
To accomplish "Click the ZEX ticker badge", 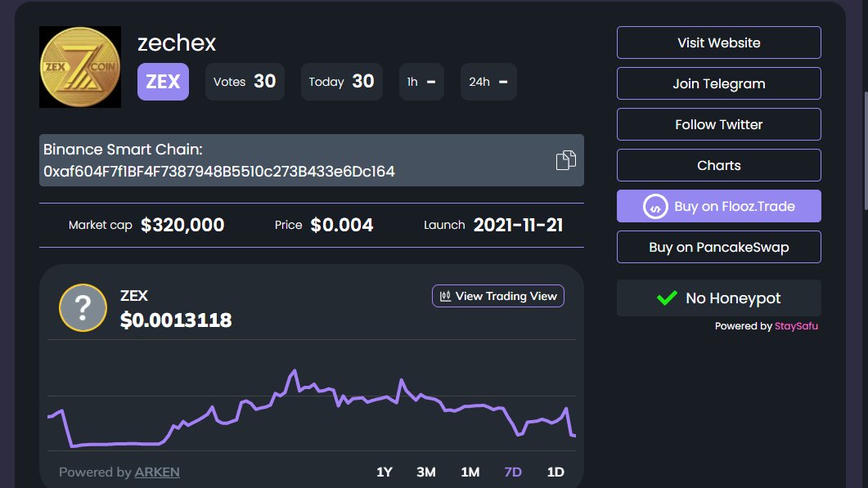I will tap(163, 82).
